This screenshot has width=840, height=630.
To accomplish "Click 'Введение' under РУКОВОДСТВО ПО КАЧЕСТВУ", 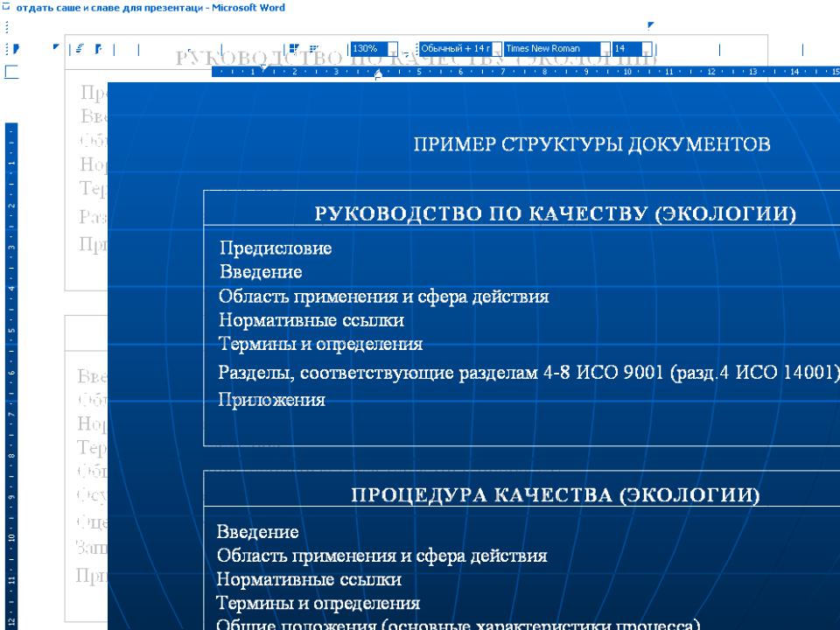I will coord(261,272).
